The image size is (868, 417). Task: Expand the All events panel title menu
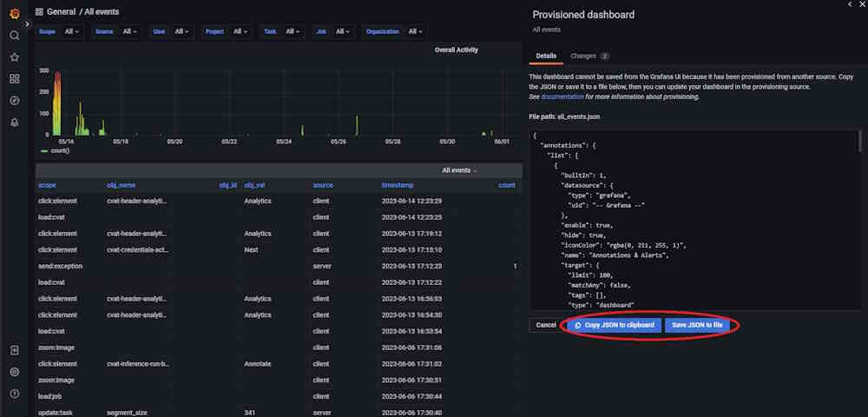[x=459, y=170]
